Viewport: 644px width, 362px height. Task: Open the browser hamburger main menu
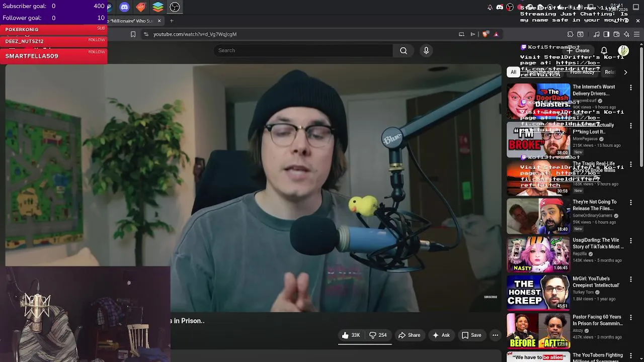(x=636, y=34)
